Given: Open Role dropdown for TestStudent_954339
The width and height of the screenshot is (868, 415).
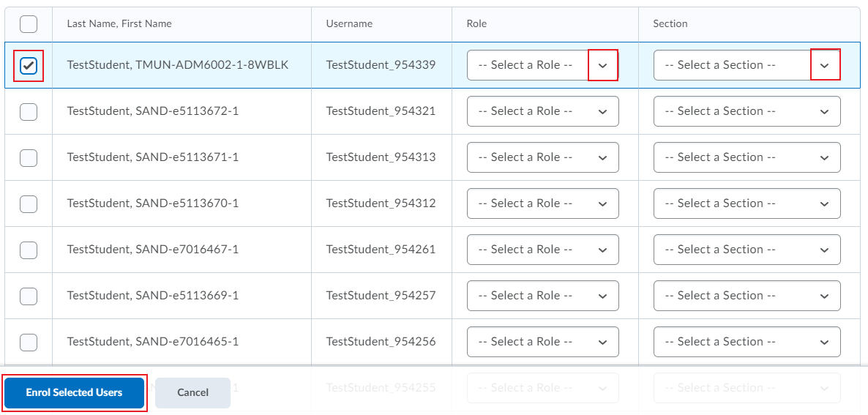Looking at the screenshot, I should pyautogui.click(x=542, y=65).
